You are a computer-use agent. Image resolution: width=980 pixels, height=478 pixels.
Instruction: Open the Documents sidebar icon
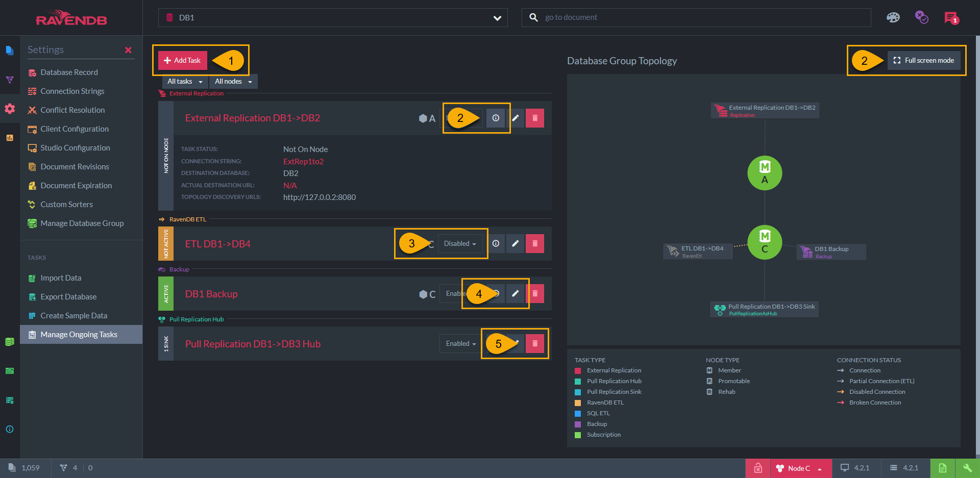click(x=10, y=50)
